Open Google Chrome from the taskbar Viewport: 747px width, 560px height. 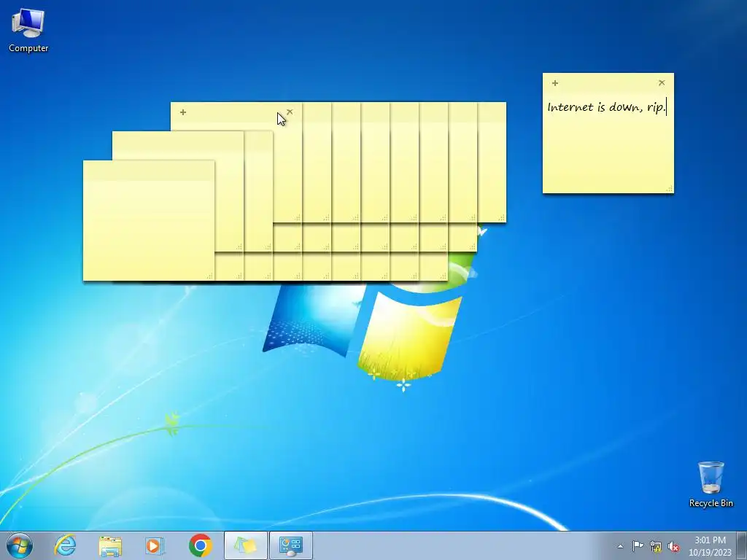click(x=200, y=545)
